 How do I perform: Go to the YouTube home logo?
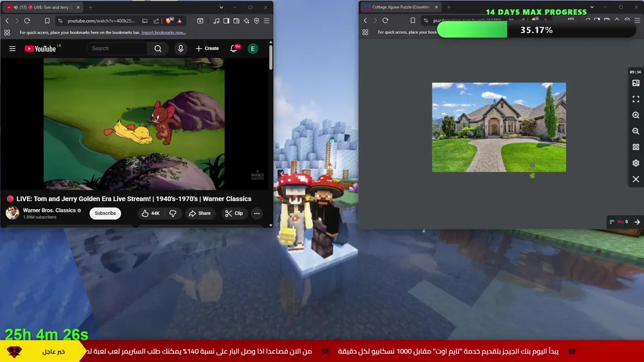pyautogui.click(x=40, y=48)
